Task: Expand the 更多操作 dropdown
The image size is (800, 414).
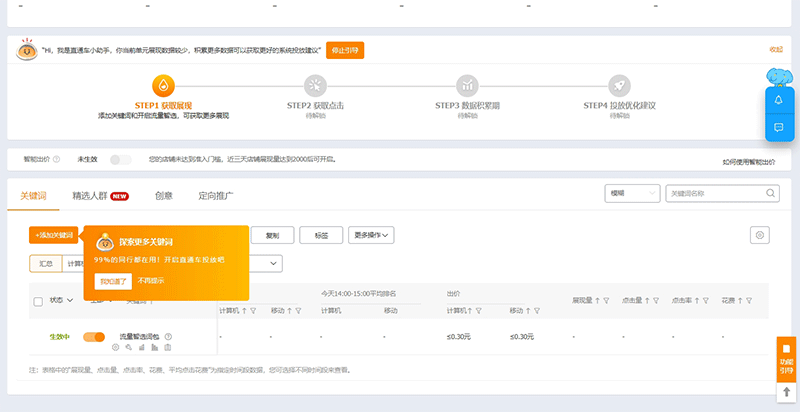Action: [372, 235]
